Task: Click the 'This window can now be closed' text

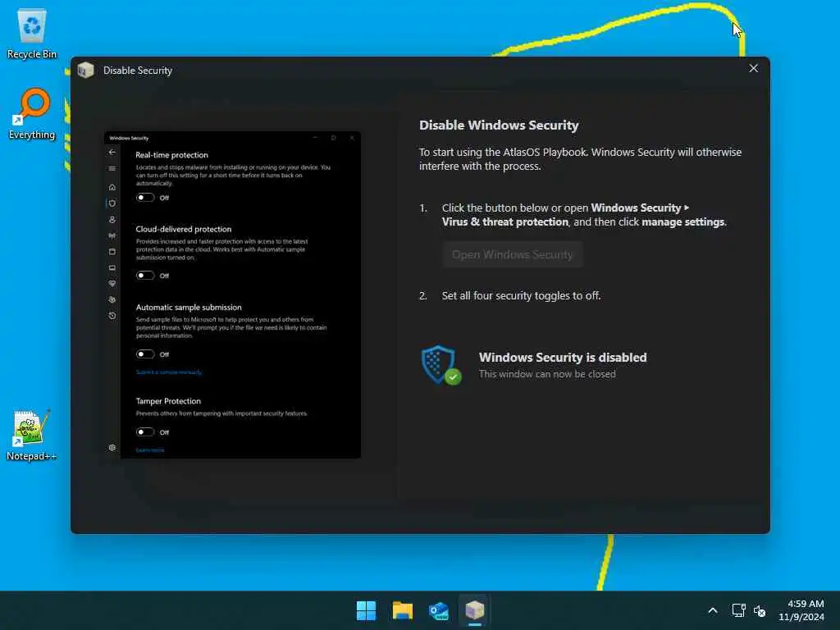Action: tap(547, 374)
